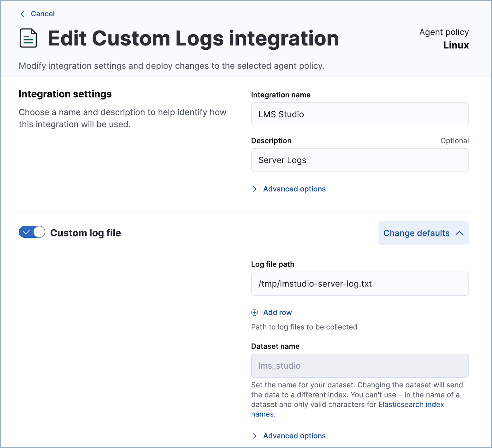Expand Advanced options in Integration settings

click(x=294, y=189)
